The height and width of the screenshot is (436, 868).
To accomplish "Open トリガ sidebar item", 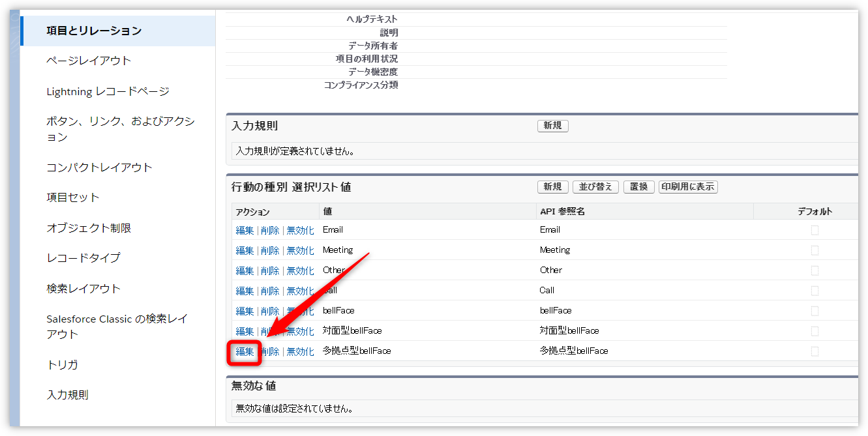I will point(63,365).
